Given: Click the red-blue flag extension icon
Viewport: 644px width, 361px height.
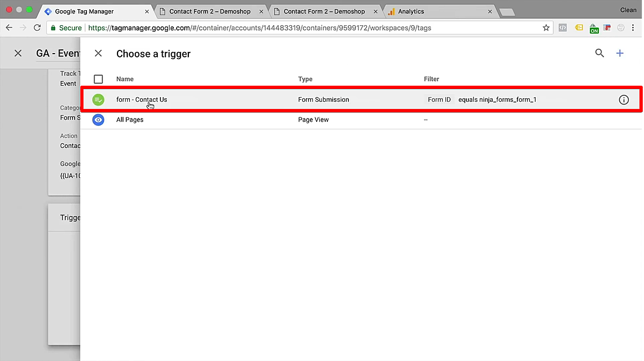Looking at the screenshot, I should click(607, 28).
